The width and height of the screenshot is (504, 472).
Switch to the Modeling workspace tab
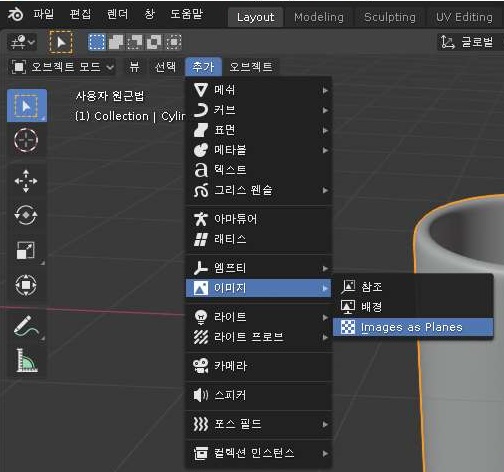[x=319, y=17]
